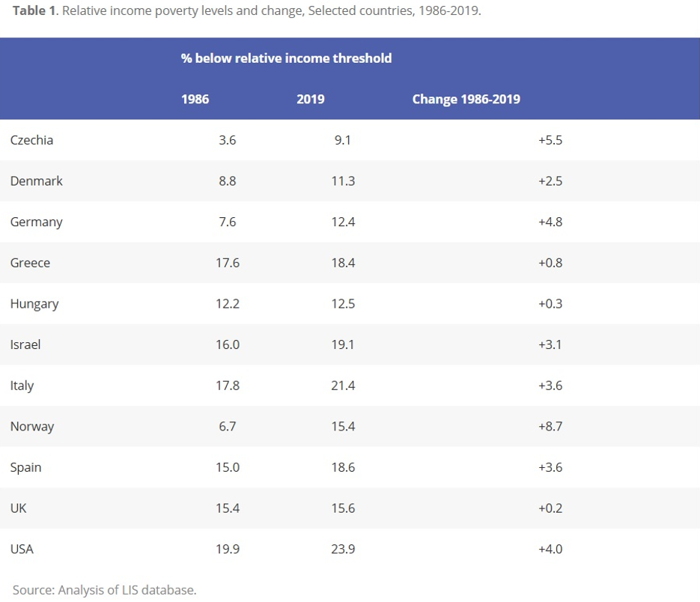Image resolution: width=700 pixels, height=602 pixels.
Task: Click Spain's 2019 value 18.6
Action: pyautogui.click(x=342, y=467)
